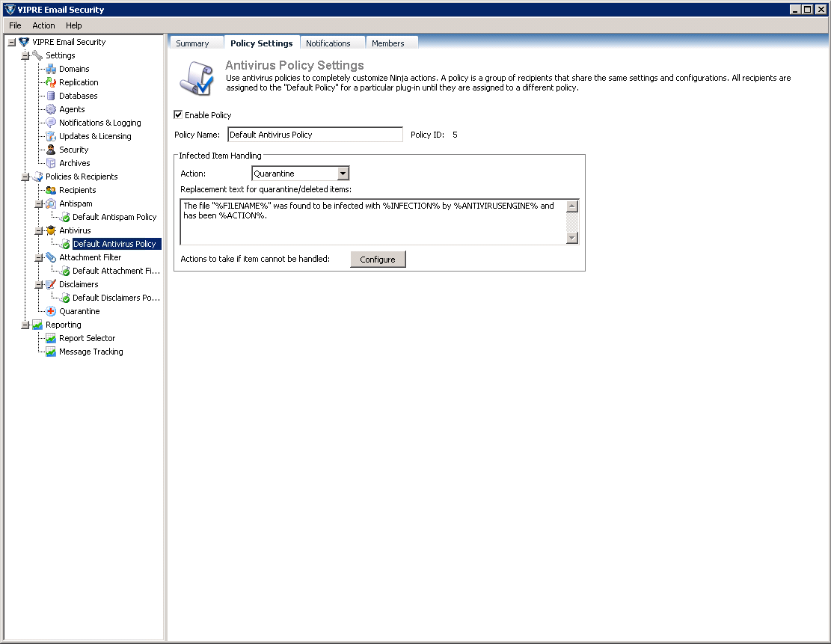Click the Default Antispam Policy check icon
This screenshot has height=644, width=831.
[65, 218]
